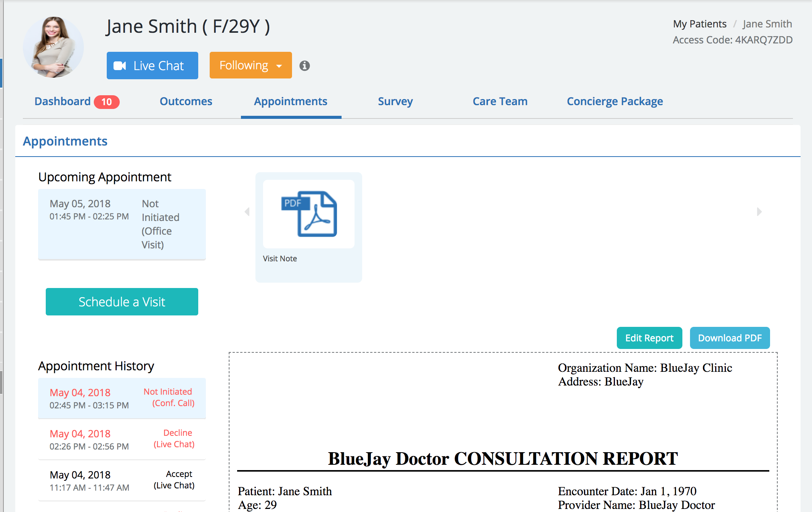
Task: Click the left carousel arrow
Action: [x=247, y=212]
